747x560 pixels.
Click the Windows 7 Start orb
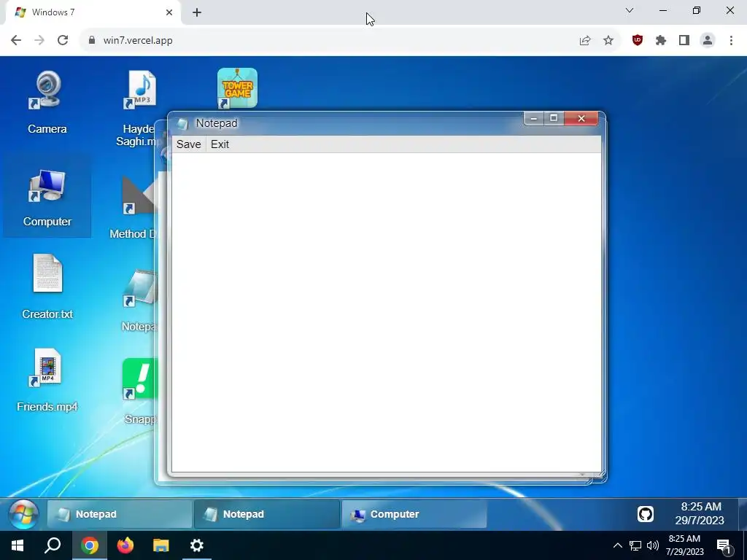pos(23,514)
